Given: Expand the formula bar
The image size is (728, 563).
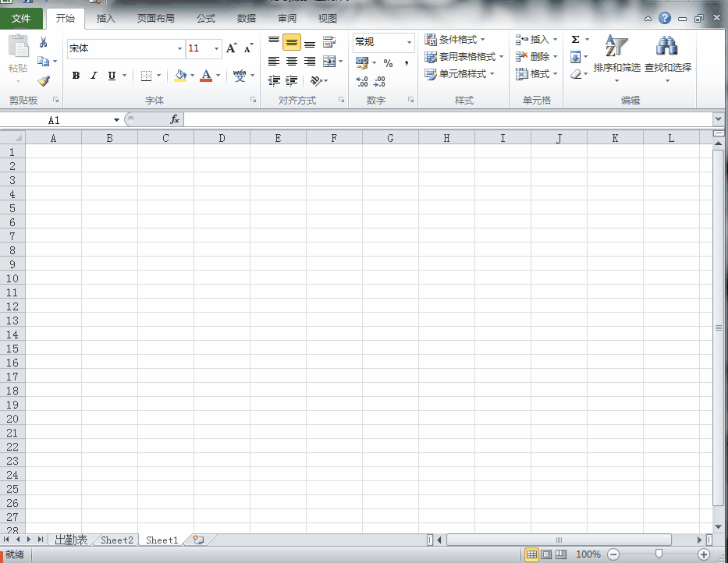Looking at the screenshot, I should point(719,119).
